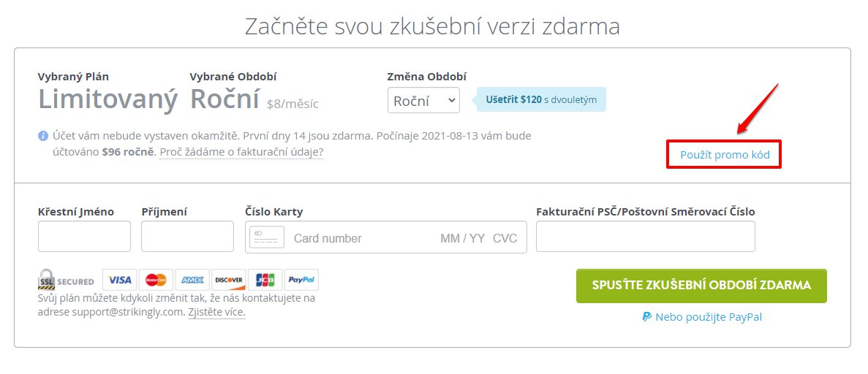Click the blue info icon beside billing notice
The image size is (868, 374).
click(42, 136)
